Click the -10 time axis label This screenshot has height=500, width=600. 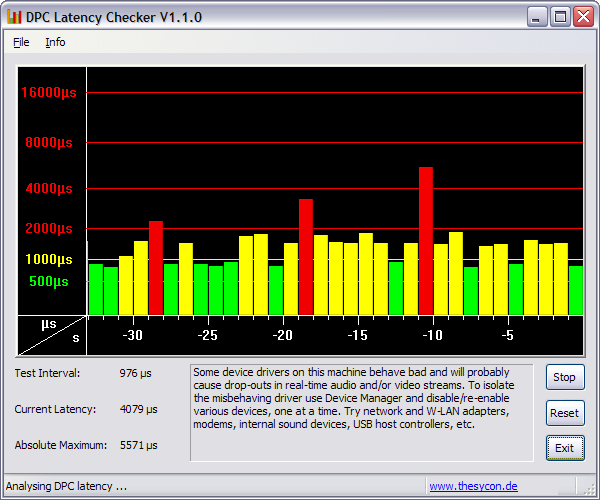(432, 336)
